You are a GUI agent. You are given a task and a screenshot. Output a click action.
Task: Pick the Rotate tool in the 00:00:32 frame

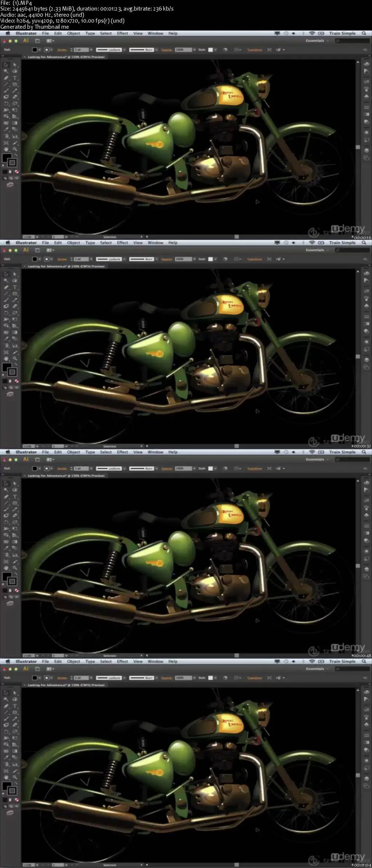6,313
